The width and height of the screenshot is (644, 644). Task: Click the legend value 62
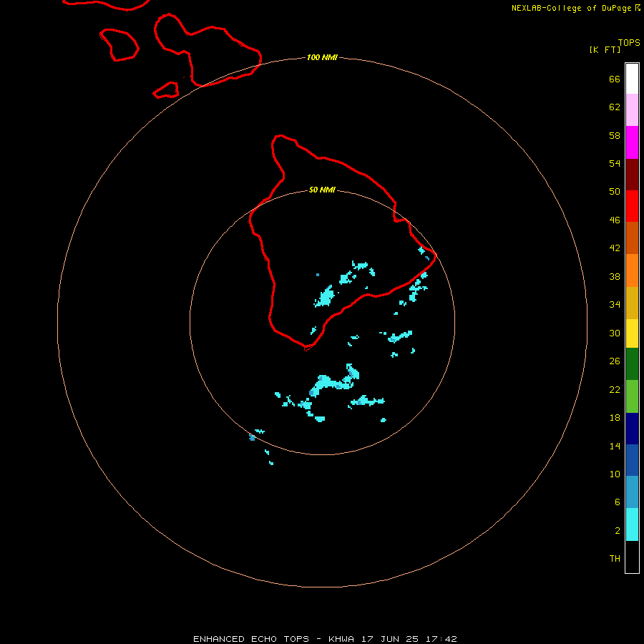(x=615, y=107)
